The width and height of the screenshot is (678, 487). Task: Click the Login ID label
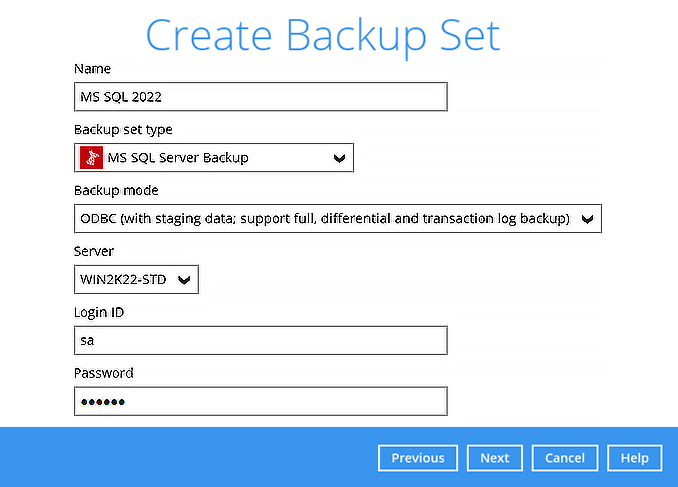point(99,312)
